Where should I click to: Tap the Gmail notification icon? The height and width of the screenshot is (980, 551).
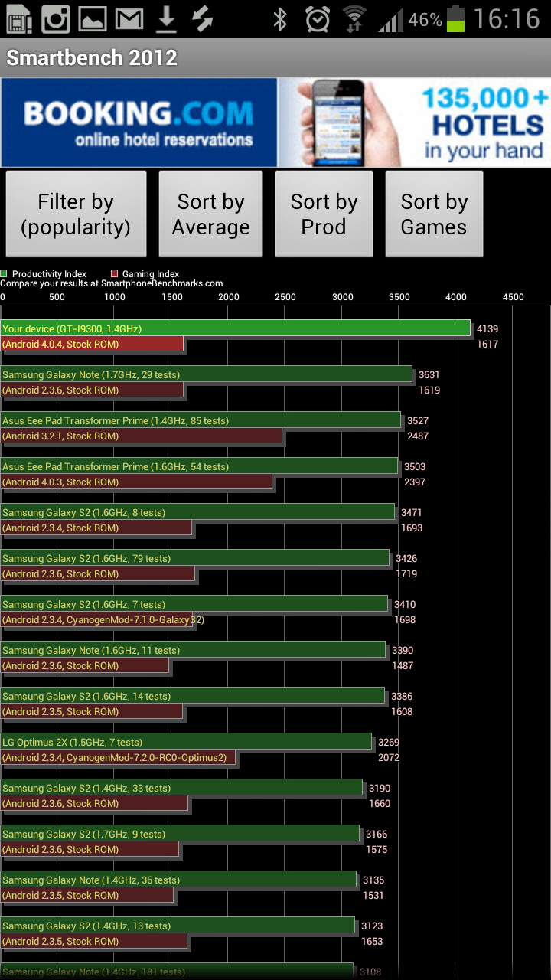[129, 19]
